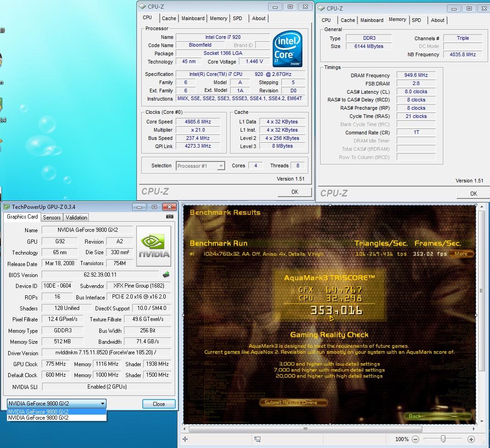The image size is (490, 448).
Task: Click the NVIDIA logo in GPU-Z
Action: click(154, 246)
